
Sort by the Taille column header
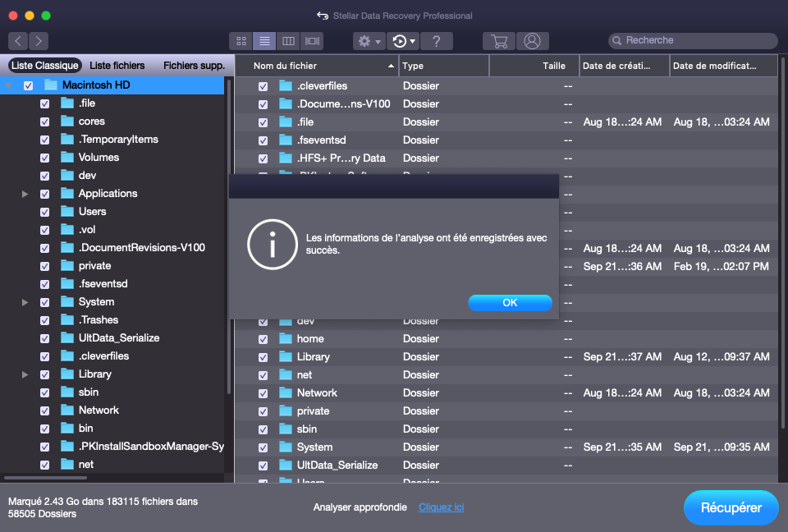pyautogui.click(x=534, y=66)
